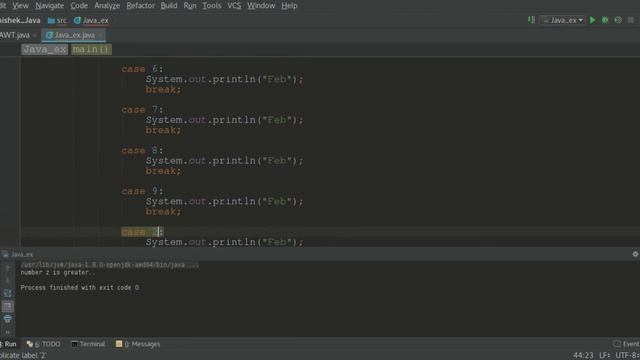The height and width of the screenshot is (360, 640).
Task: Open the Navigate menu
Action: [49, 6]
